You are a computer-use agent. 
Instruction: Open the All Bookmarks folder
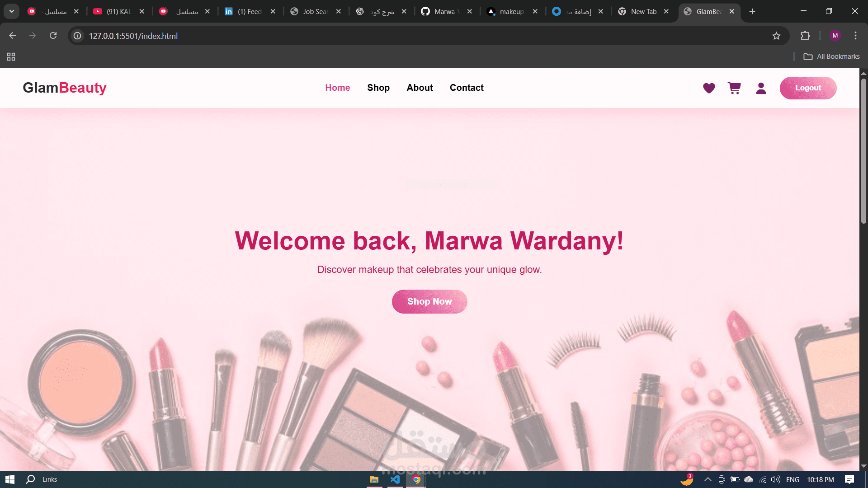(832, 56)
